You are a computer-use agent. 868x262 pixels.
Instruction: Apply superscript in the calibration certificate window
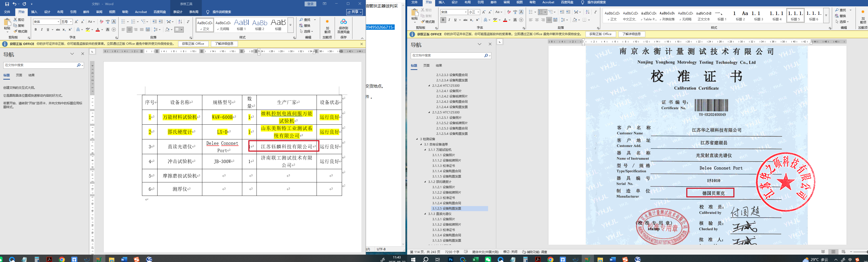point(477,20)
